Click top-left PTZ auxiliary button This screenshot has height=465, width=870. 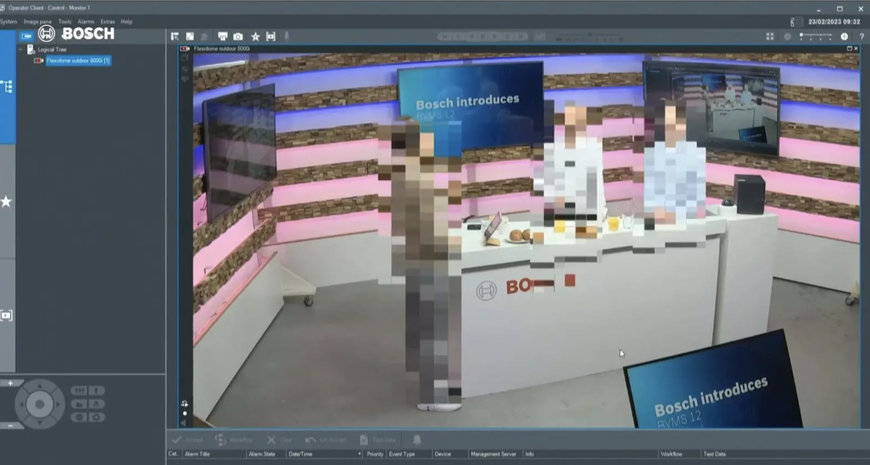pyautogui.click(x=78, y=391)
